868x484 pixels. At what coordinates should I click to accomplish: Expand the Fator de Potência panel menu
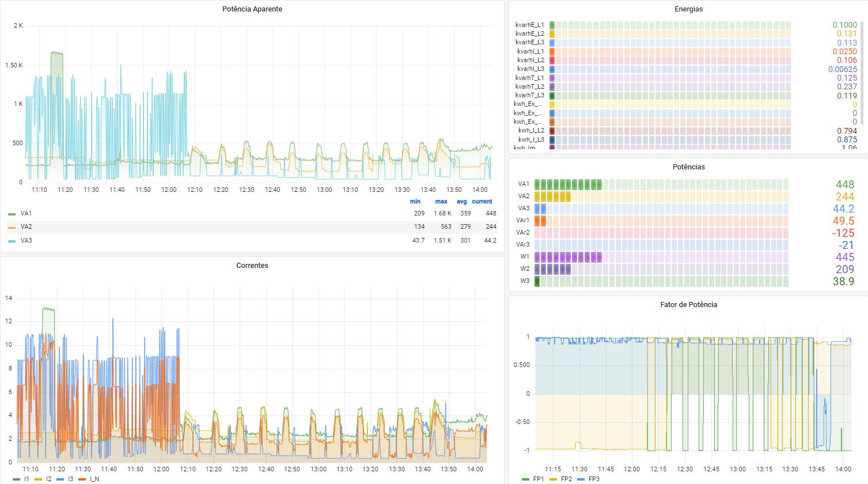(x=688, y=304)
